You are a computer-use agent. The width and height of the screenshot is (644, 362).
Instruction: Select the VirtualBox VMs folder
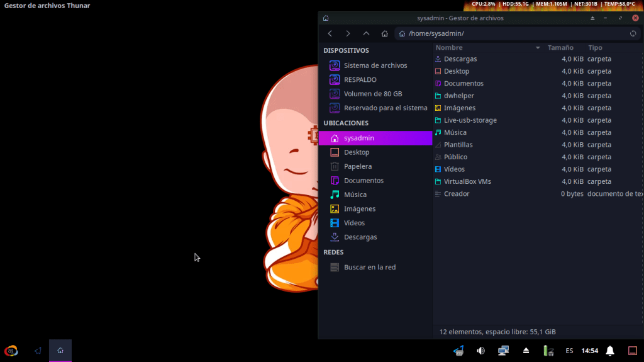pyautogui.click(x=467, y=181)
